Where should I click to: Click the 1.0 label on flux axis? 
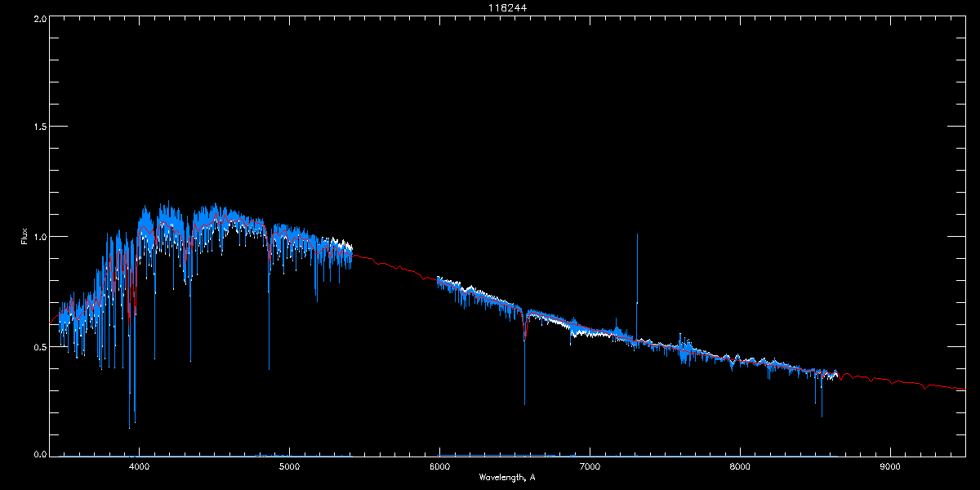click(40, 237)
